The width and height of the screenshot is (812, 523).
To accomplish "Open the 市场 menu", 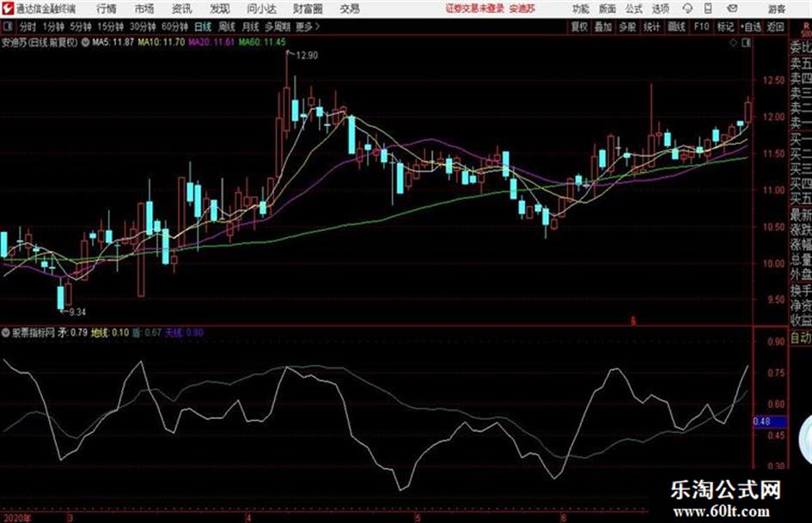I will click(144, 9).
